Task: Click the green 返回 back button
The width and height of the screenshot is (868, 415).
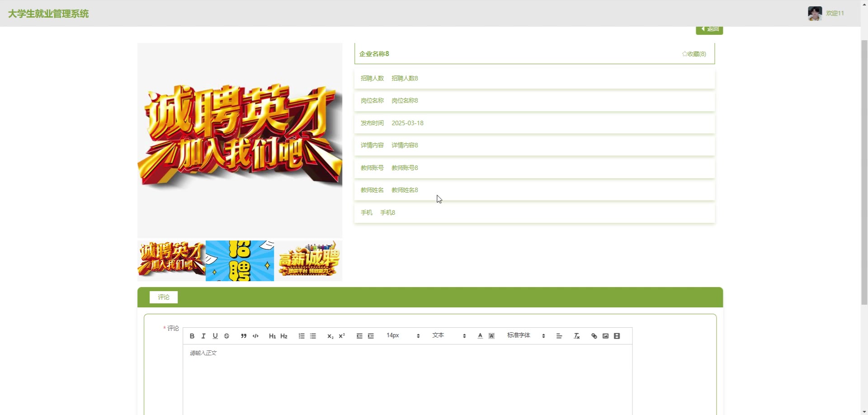Action: [709, 29]
